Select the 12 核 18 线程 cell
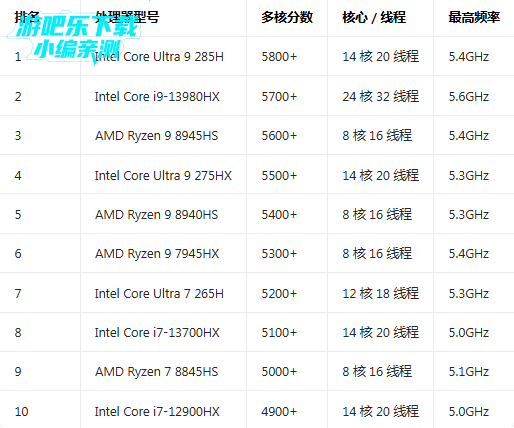 [381, 294]
